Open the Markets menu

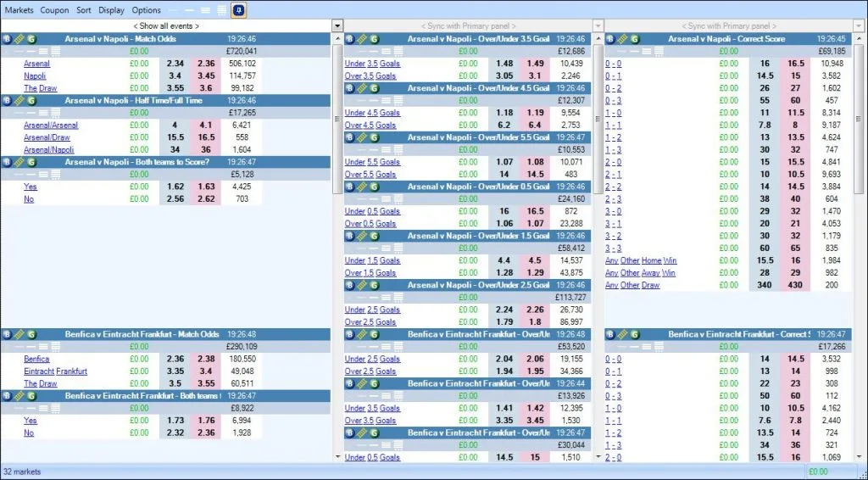[19, 10]
